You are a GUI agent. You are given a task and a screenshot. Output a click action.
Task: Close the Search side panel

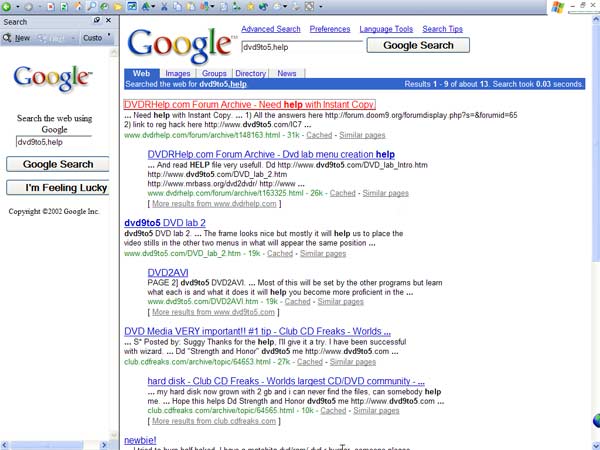108,20
